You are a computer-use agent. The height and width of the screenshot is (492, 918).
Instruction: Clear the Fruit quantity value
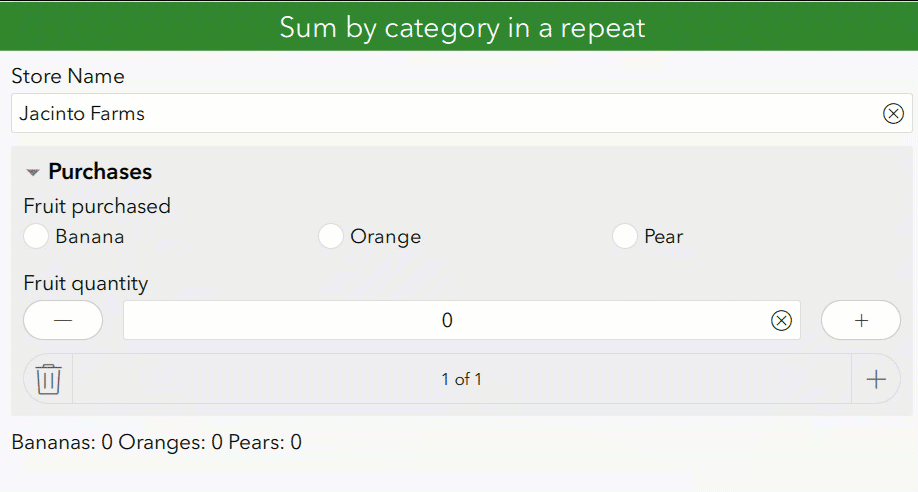click(781, 320)
